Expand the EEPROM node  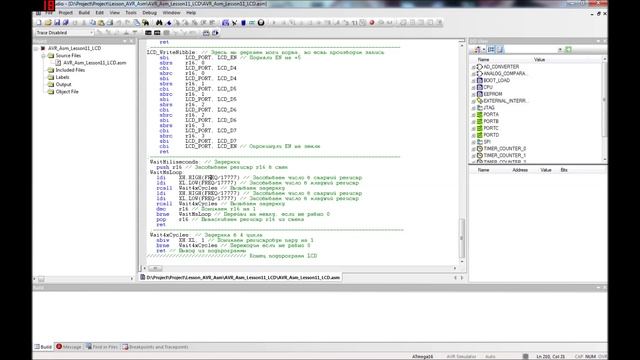coord(473,94)
